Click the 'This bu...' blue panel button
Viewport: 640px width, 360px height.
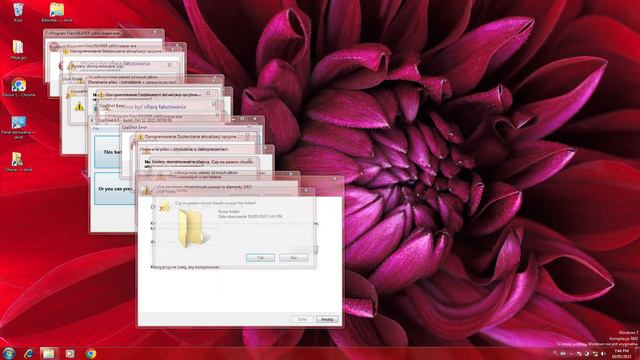(107, 152)
